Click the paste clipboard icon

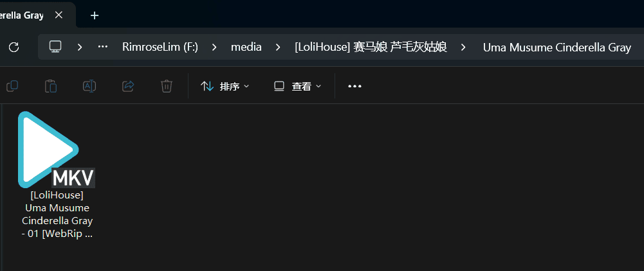tap(51, 86)
